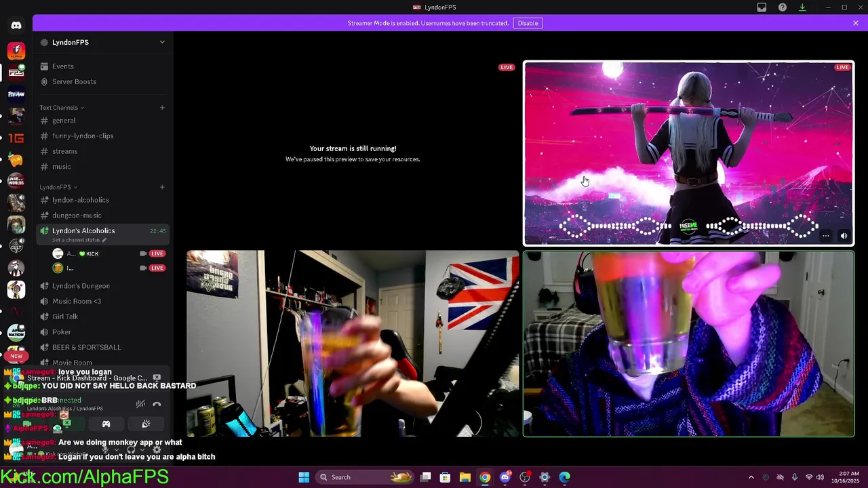This screenshot has height=488, width=868.
Task: Create channel in Text Channels category
Action: [x=162, y=108]
